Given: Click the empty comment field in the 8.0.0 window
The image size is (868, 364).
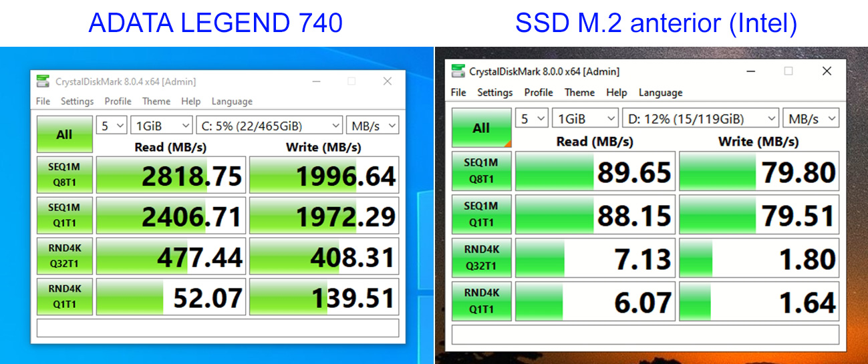Looking at the screenshot, I should [645, 334].
